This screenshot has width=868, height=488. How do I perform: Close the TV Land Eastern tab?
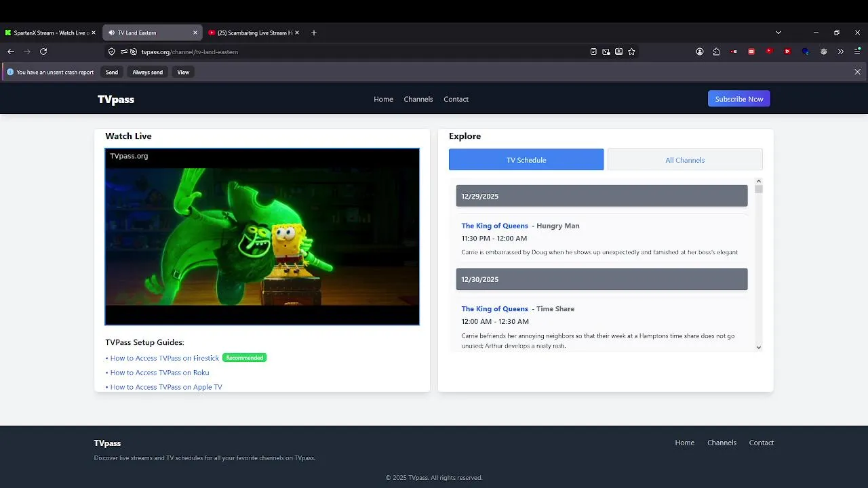click(195, 33)
